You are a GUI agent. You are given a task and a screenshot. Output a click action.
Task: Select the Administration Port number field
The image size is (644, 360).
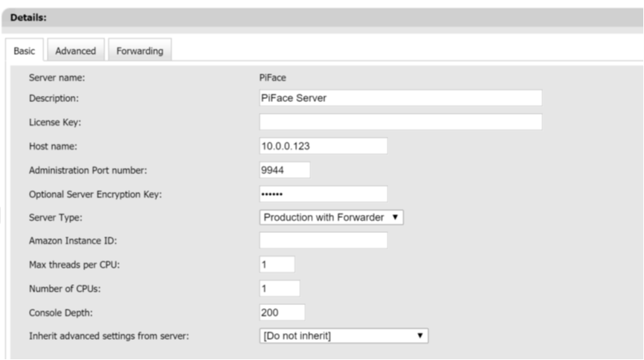284,170
